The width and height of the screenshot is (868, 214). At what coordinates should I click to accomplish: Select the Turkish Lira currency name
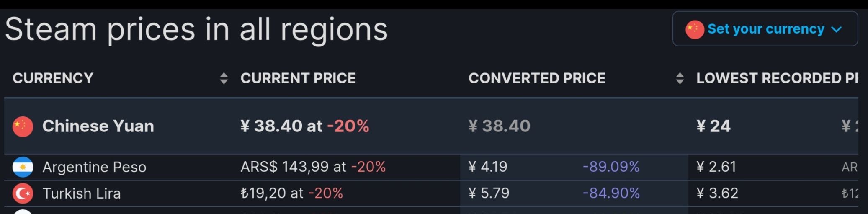pyautogui.click(x=82, y=193)
